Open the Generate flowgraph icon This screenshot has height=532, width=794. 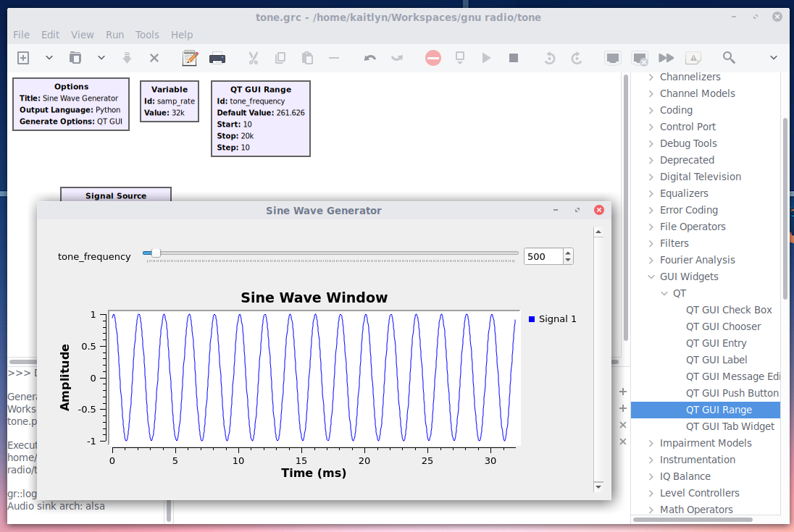[x=190, y=58]
